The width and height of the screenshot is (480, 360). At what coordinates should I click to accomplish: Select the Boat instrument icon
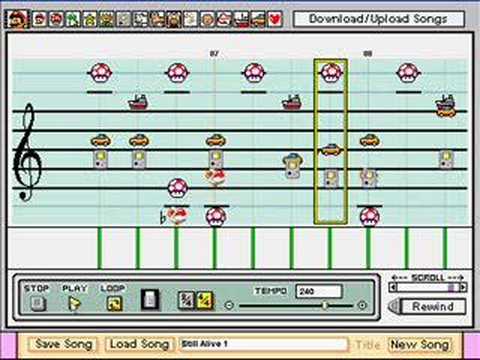(x=241, y=19)
